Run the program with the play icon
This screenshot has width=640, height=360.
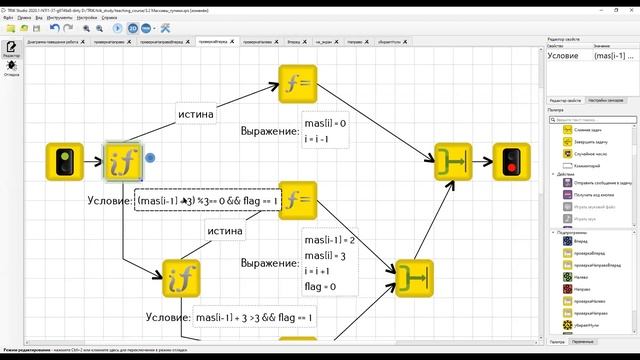(117, 28)
